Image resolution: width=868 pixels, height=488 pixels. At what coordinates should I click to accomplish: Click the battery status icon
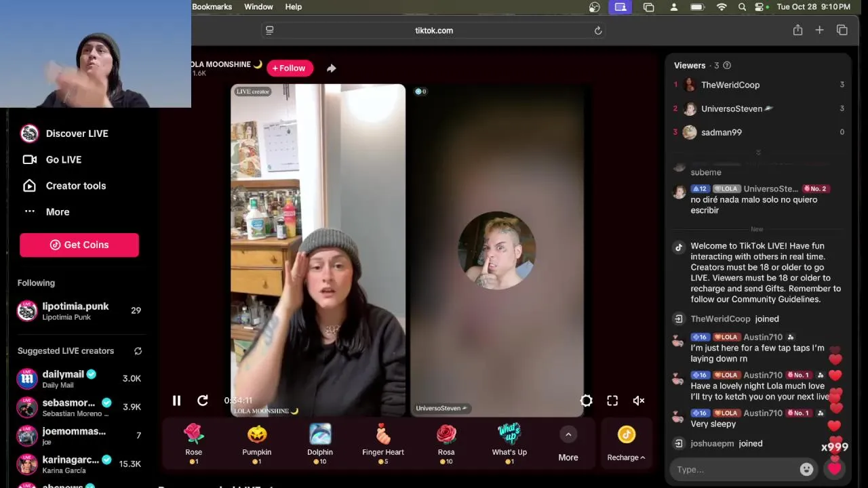click(x=697, y=7)
